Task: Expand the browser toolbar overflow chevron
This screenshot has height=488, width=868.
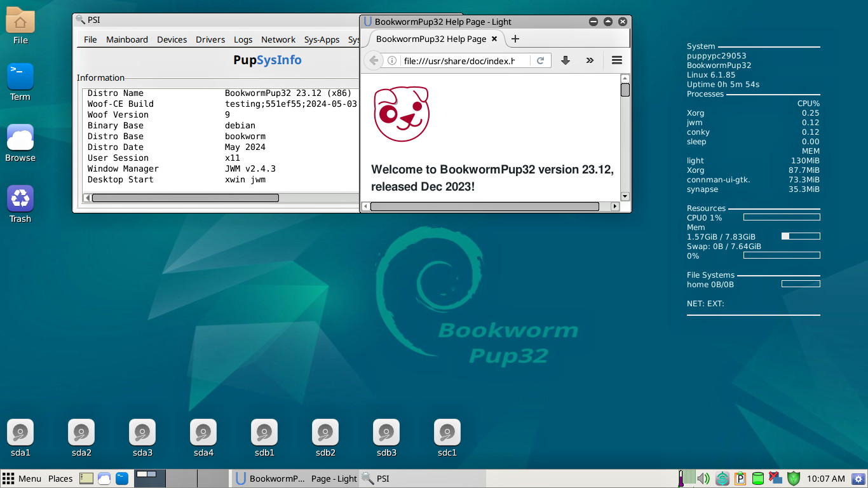Action: [590, 60]
